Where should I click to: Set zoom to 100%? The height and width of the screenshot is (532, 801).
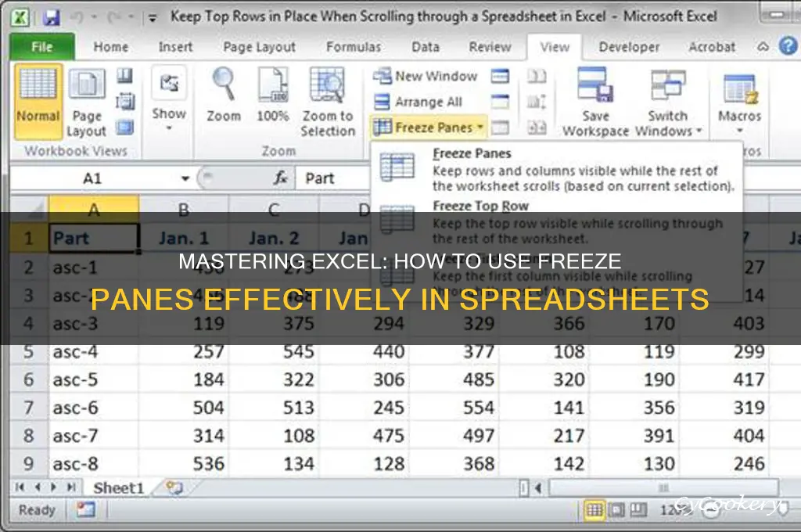273,95
